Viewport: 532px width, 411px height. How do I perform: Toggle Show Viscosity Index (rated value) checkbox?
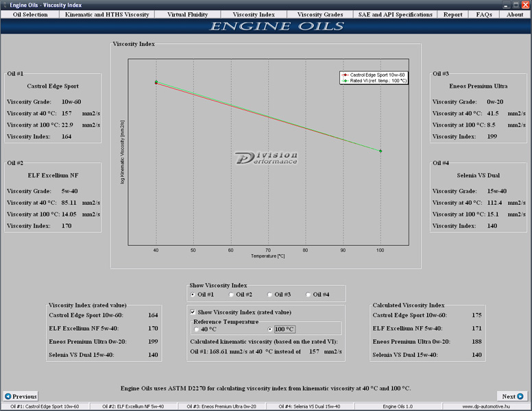(193, 312)
